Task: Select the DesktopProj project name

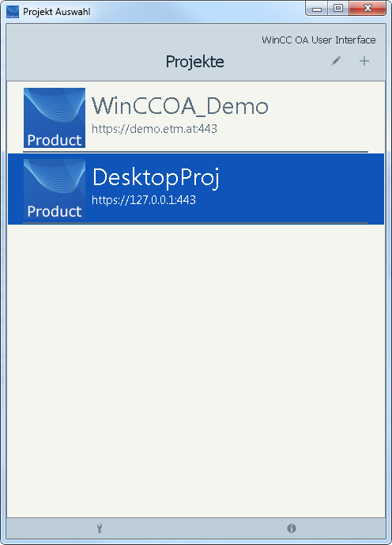Action: pyautogui.click(x=156, y=178)
